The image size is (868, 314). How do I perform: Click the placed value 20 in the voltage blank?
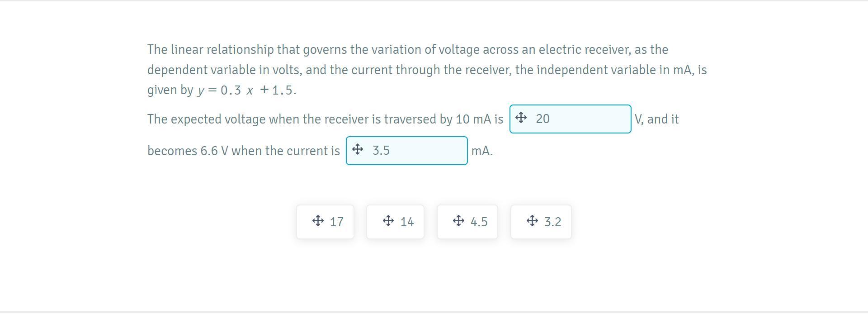pos(542,119)
